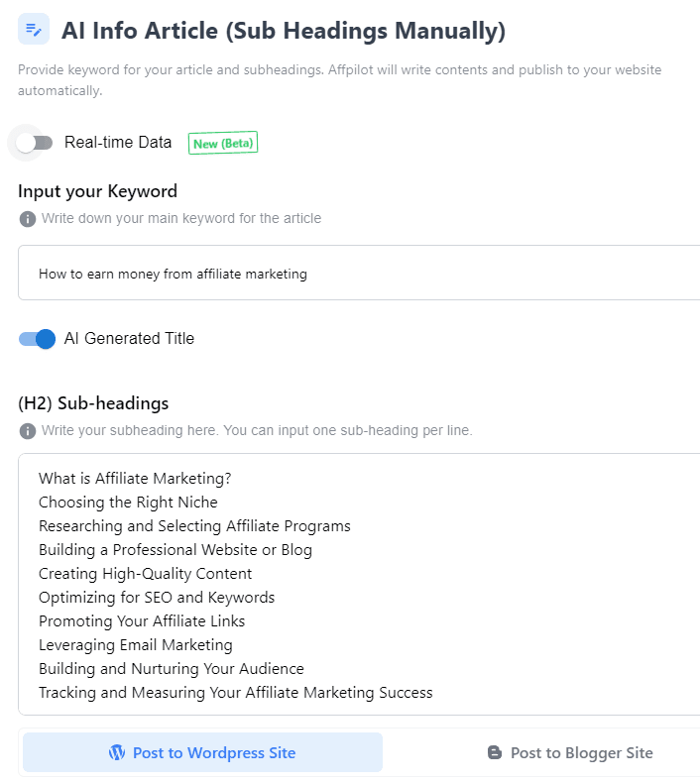Click info icon beside subheading hint

pyautogui.click(x=28, y=431)
